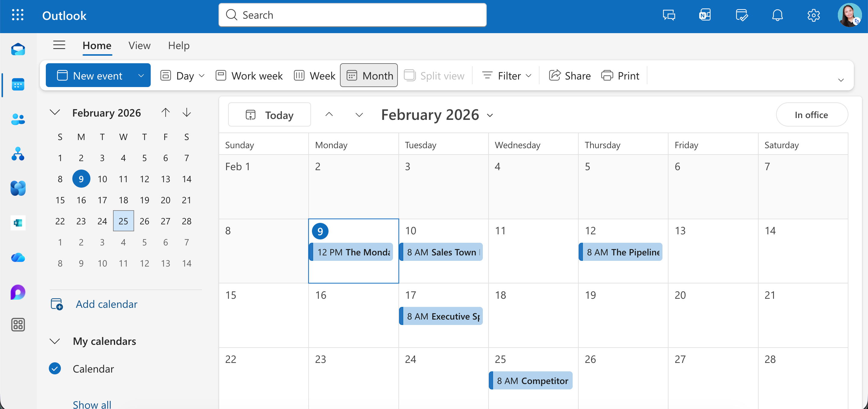
Task: Open the Help menu
Action: click(x=179, y=45)
